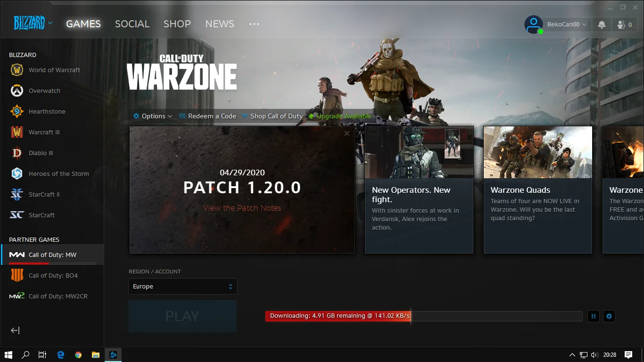Click the profile avatar icon
The height and width of the screenshot is (362, 644).
(534, 25)
